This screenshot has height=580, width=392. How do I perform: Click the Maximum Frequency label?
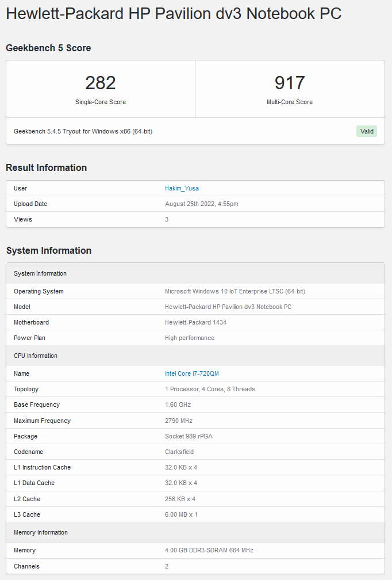[x=42, y=421]
